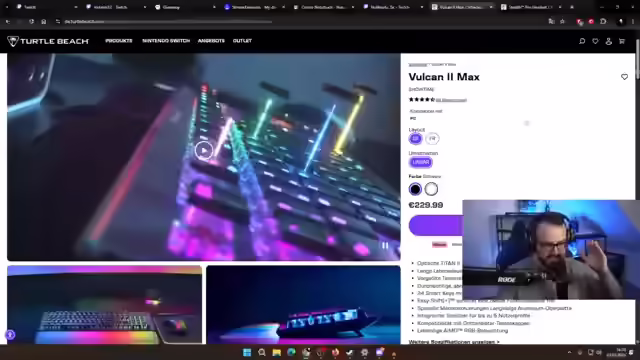Expand Weitere Spezifikationen anzeigen

tap(454, 342)
